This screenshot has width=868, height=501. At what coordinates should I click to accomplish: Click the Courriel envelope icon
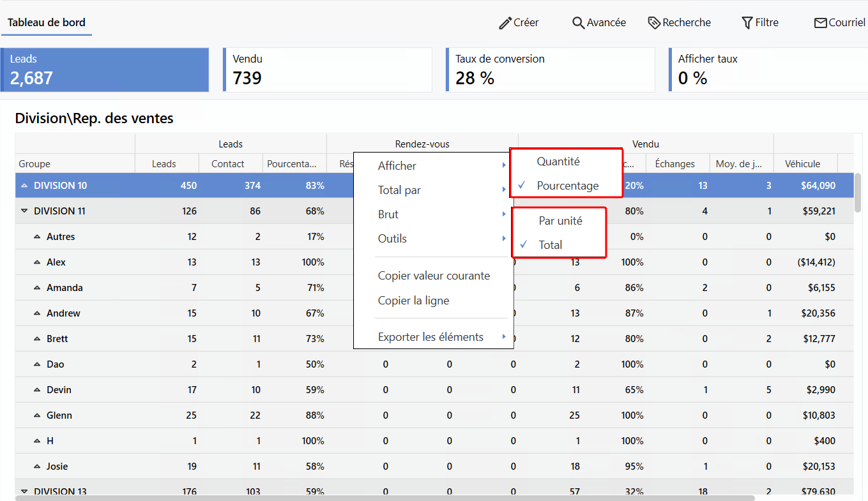(820, 23)
